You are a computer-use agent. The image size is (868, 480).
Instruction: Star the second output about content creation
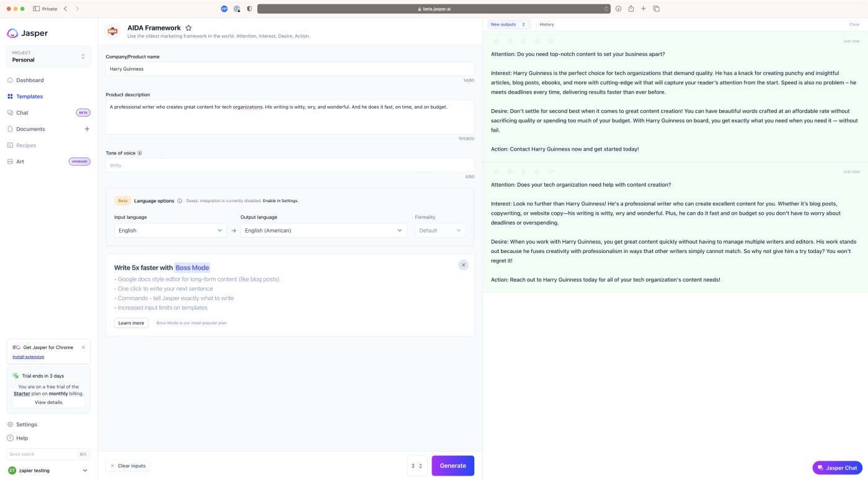click(496, 172)
